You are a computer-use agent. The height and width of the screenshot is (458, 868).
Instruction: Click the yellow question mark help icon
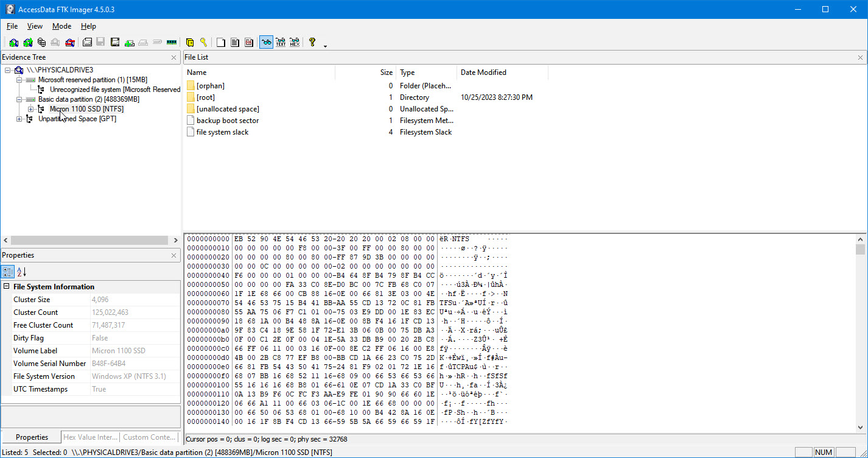(312, 43)
